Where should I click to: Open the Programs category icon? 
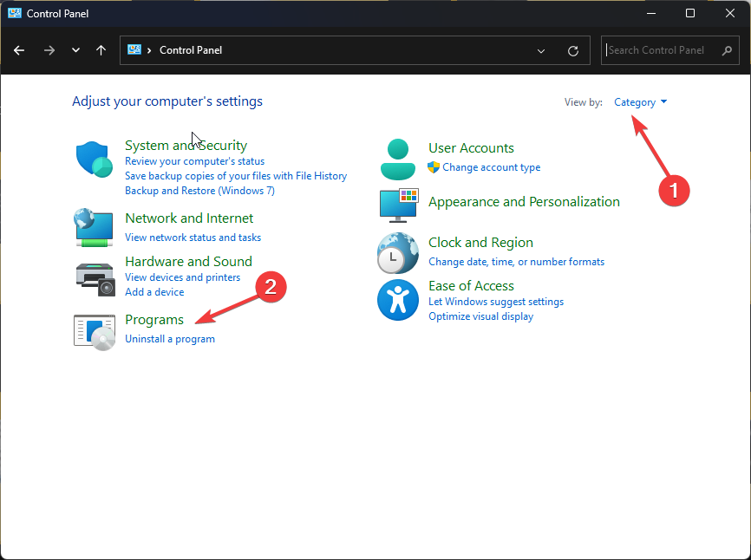click(94, 330)
